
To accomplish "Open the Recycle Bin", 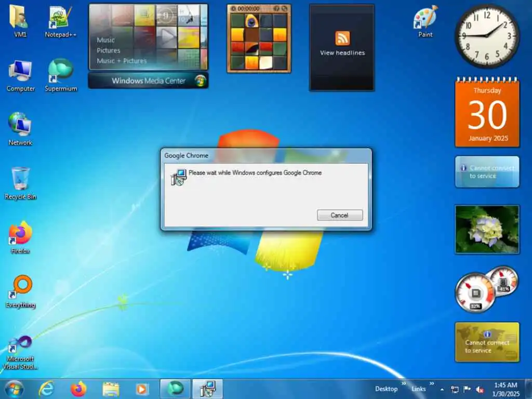I will point(20,183).
